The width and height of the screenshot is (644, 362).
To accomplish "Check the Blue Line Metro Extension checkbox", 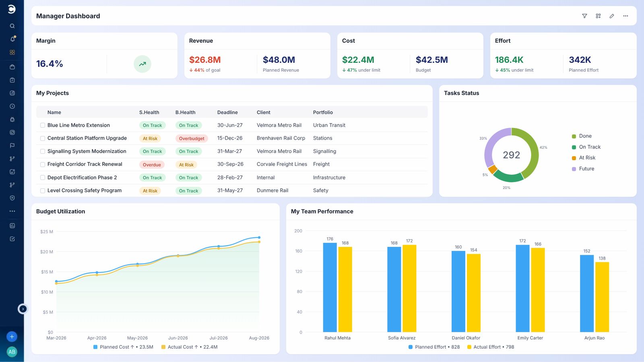I will [x=43, y=125].
